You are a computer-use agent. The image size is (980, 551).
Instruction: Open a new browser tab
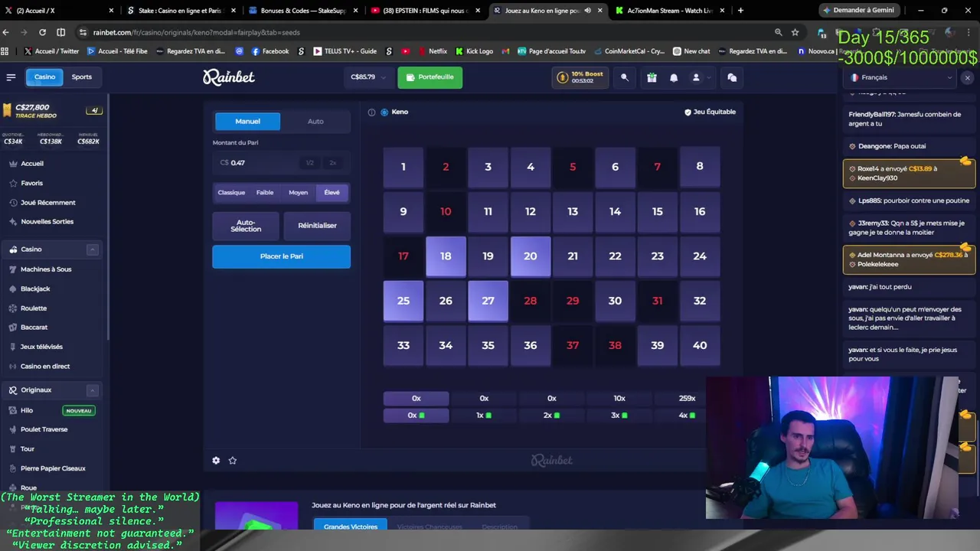[740, 11]
